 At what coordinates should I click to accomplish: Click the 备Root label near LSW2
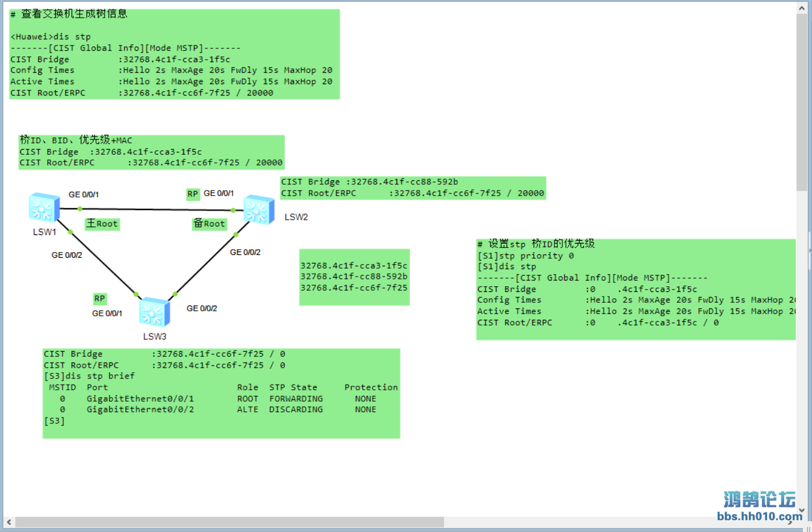(x=209, y=224)
